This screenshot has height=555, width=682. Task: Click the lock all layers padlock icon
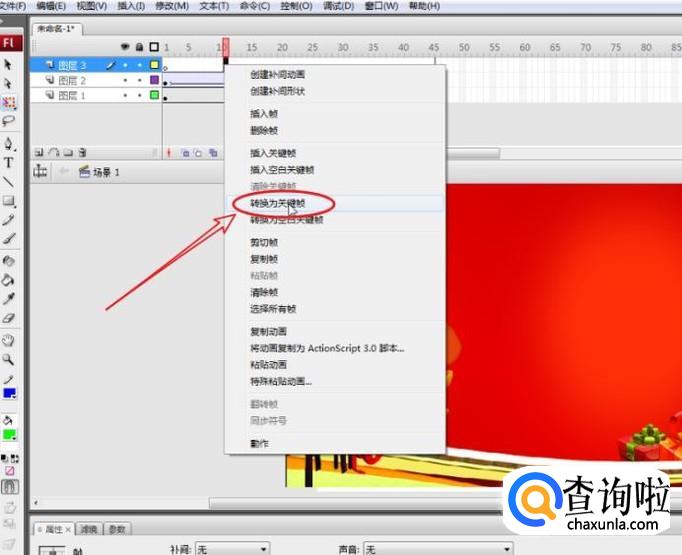pyautogui.click(x=139, y=47)
